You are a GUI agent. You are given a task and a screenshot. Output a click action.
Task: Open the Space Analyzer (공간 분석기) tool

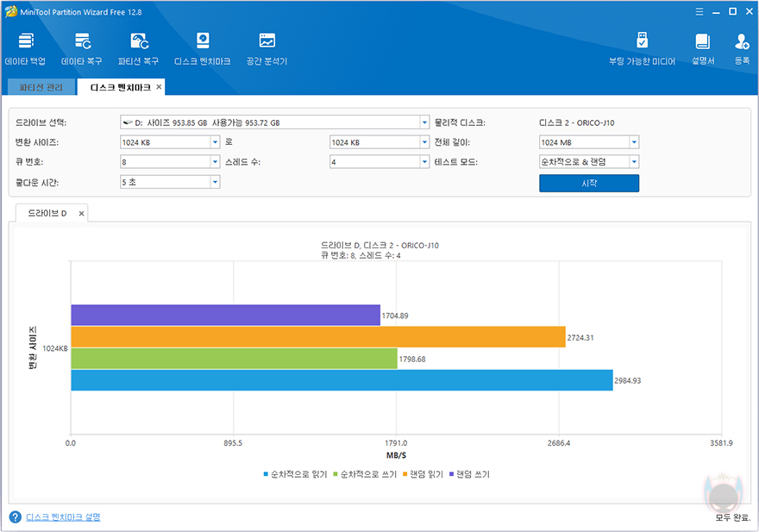pyautogui.click(x=267, y=49)
